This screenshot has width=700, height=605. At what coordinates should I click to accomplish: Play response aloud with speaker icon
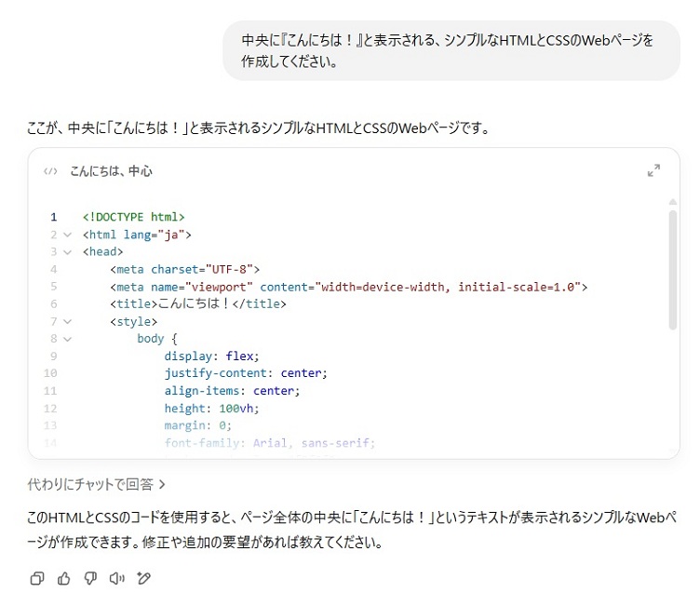116,578
